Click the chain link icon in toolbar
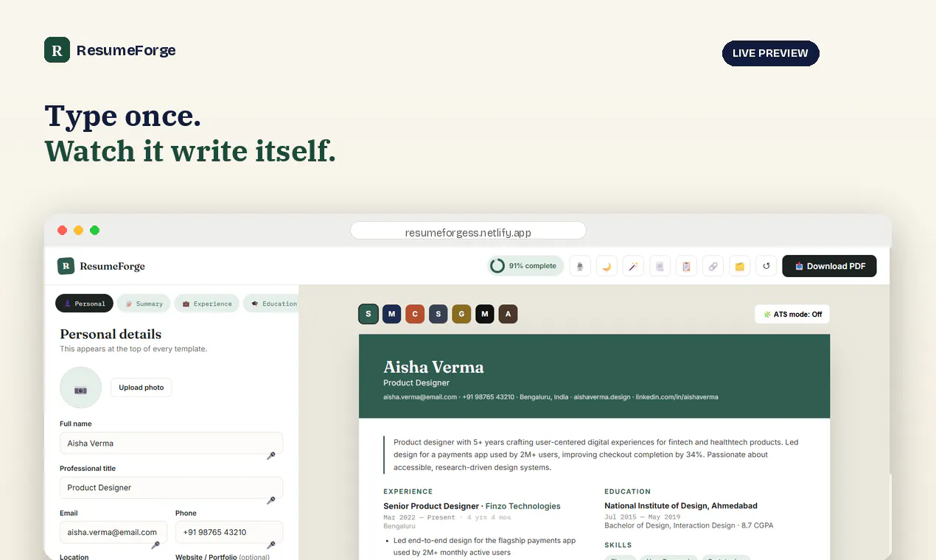This screenshot has width=936, height=560. pos(713,266)
